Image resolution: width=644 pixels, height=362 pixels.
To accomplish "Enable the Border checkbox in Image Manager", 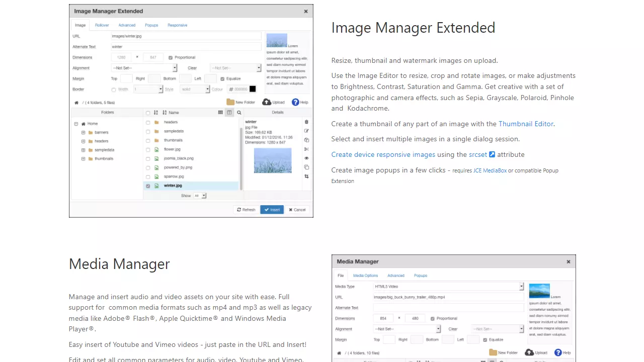I will 114,89.
